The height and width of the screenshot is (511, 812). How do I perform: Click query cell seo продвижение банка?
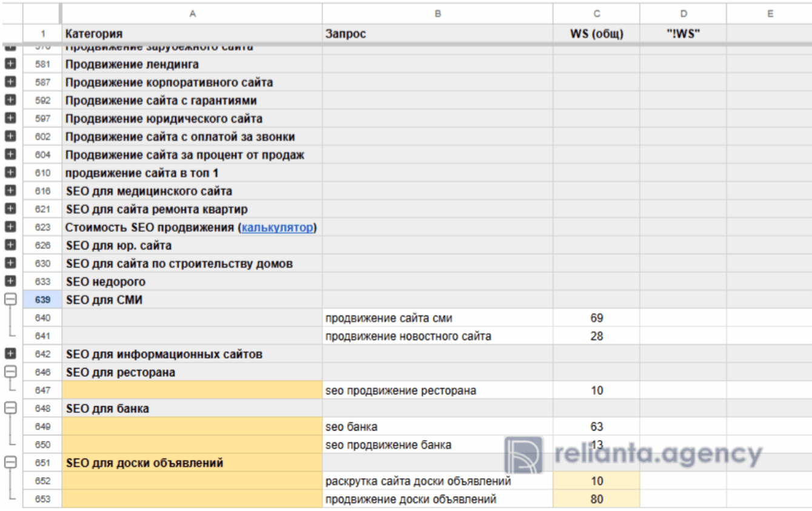coord(438,445)
